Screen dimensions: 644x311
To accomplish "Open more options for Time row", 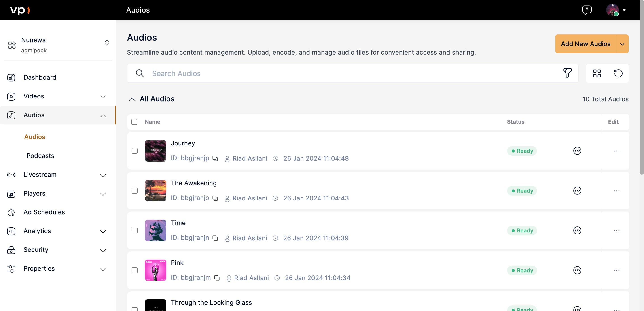I will pos(616,230).
